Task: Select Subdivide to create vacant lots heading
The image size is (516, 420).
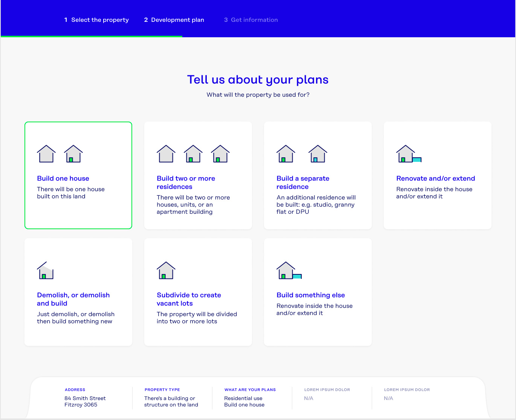Action: tap(189, 299)
